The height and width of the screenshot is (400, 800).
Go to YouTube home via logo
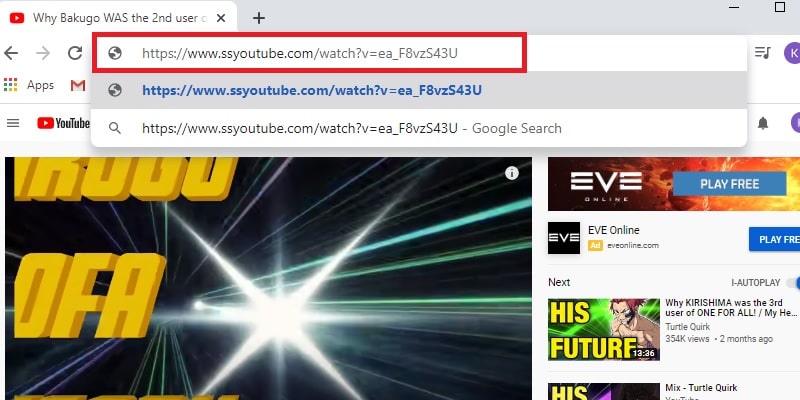point(63,123)
